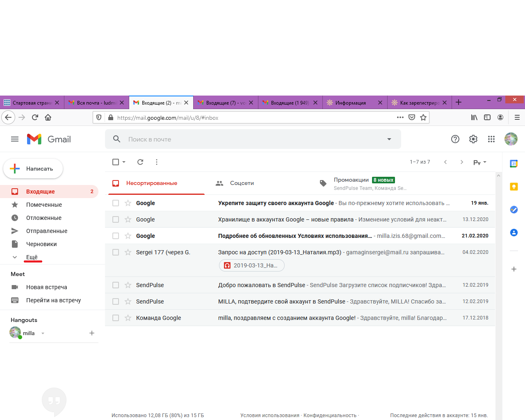Click the Gmail logo
The width and height of the screenshot is (525, 420).
click(49, 139)
